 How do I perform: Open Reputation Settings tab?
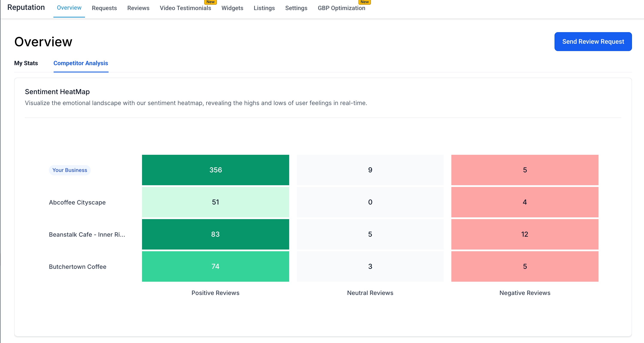click(296, 8)
